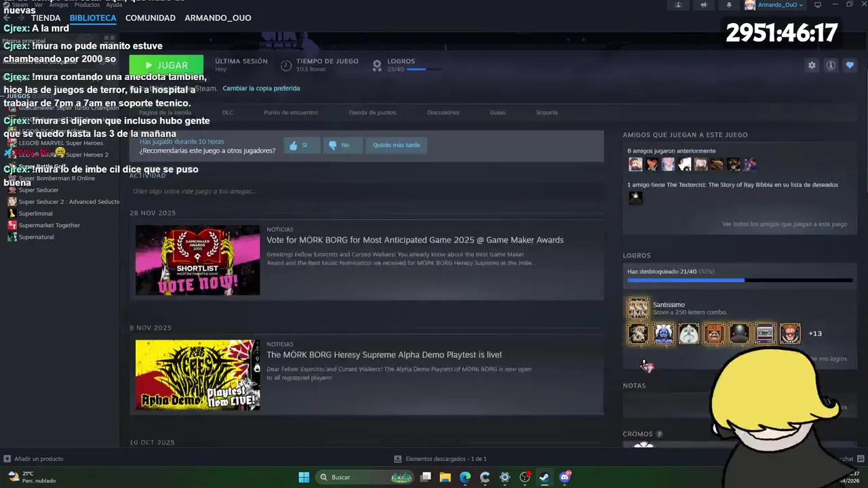
Task: Open the Game Maker Awards Vote Now thumbnail
Action: coord(197,260)
